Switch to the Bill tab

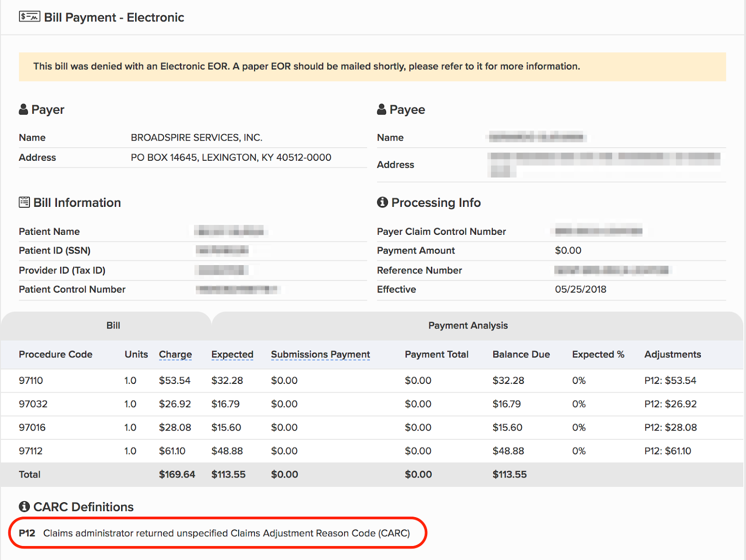pyautogui.click(x=113, y=326)
